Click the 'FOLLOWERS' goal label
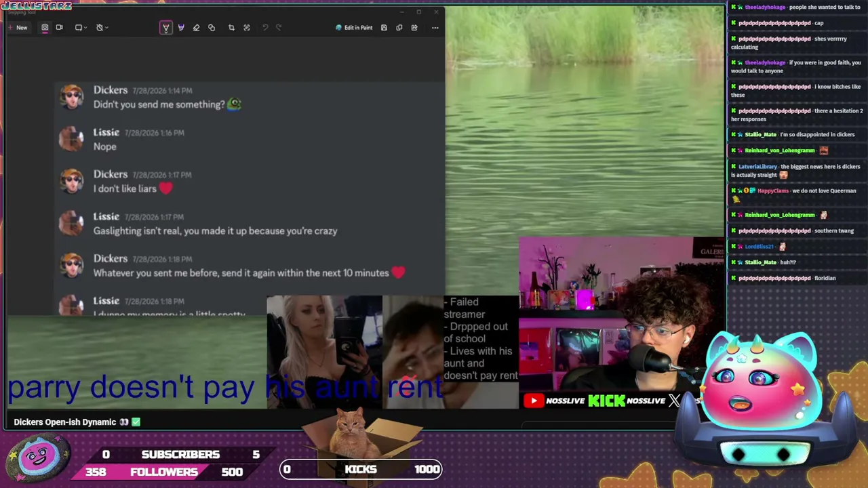This screenshot has height=488, width=868. [x=164, y=472]
